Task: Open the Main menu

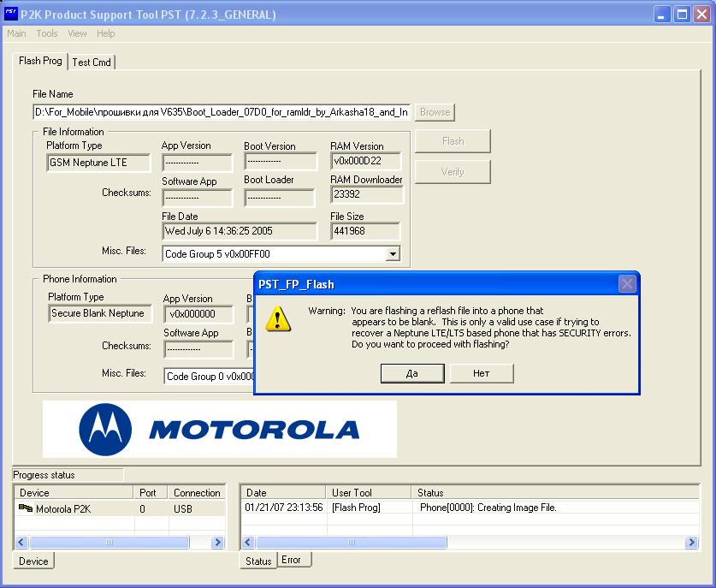Action: pyautogui.click(x=16, y=33)
